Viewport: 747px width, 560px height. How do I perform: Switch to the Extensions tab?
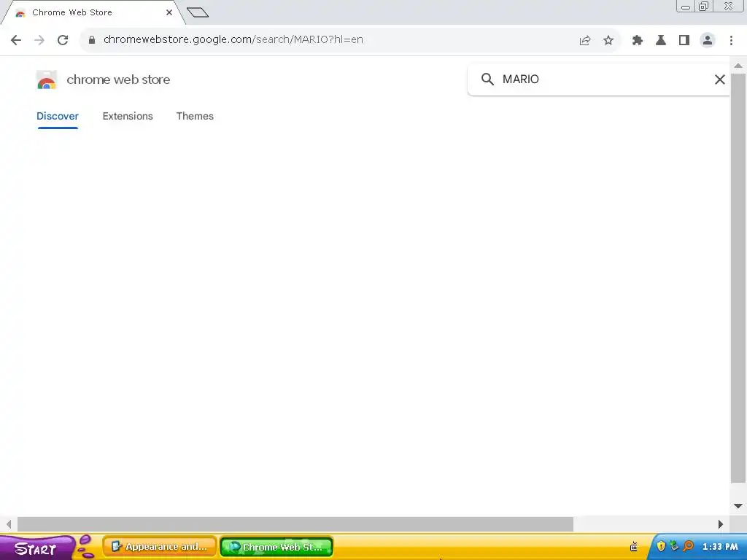(x=128, y=116)
